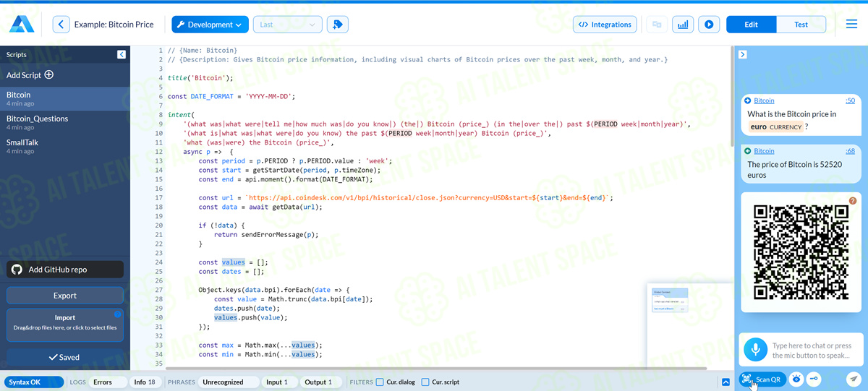868x391 pixels.
Task: Open Errors logs filter
Action: pos(109,382)
